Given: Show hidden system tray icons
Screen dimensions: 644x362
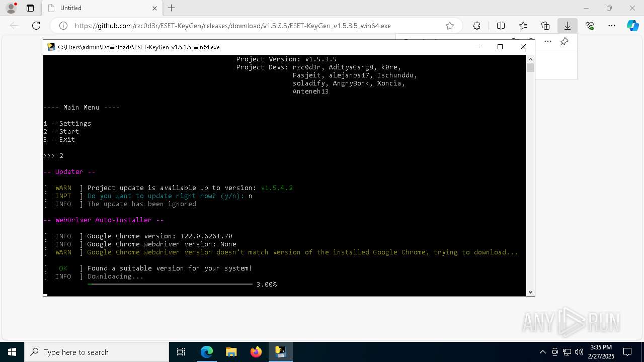Looking at the screenshot, I should [x=542, y=352].
